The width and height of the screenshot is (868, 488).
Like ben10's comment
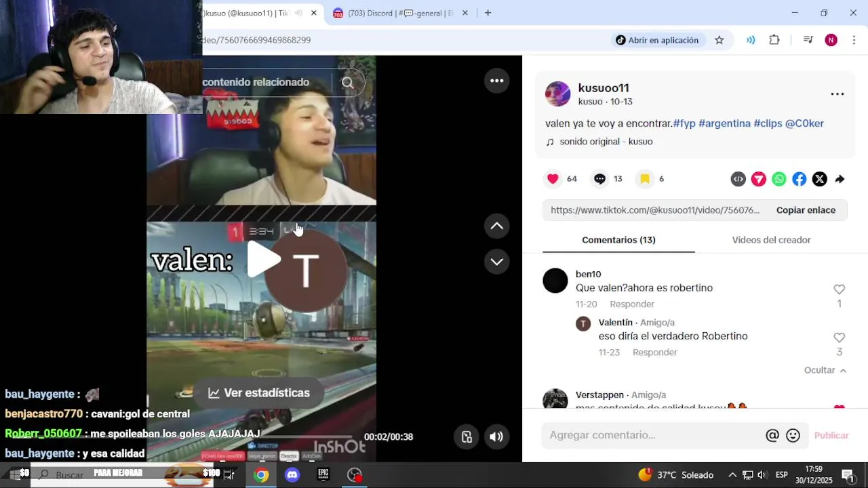(839, 289)
